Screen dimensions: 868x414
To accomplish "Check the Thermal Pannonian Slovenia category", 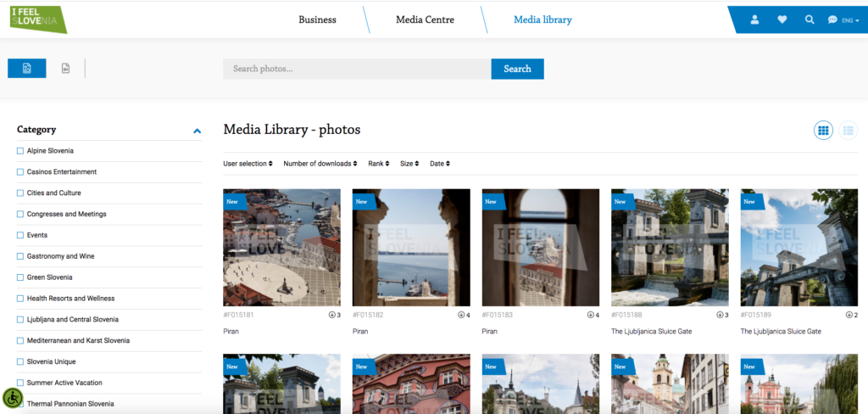I will (x=20, y=404).
